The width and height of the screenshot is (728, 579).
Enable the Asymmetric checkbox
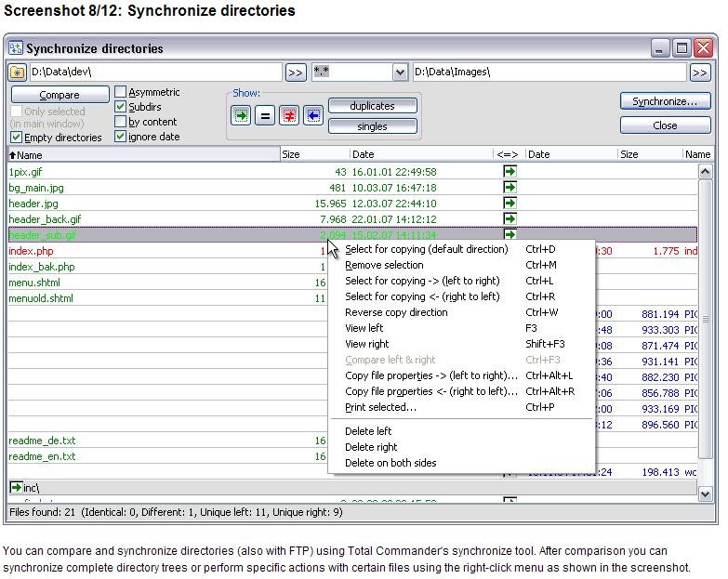(x=120, y=92)
